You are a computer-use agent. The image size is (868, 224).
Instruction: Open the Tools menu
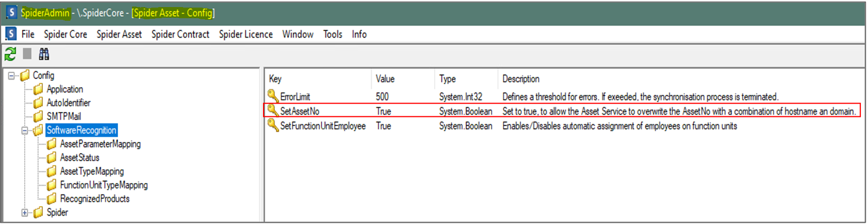point(333,34)
